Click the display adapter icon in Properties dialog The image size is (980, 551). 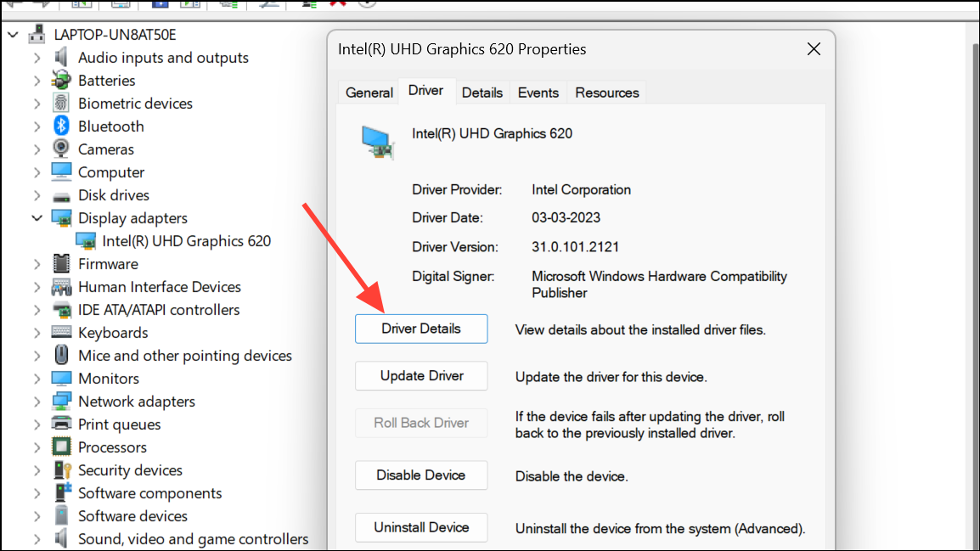[x=378, y=143]
